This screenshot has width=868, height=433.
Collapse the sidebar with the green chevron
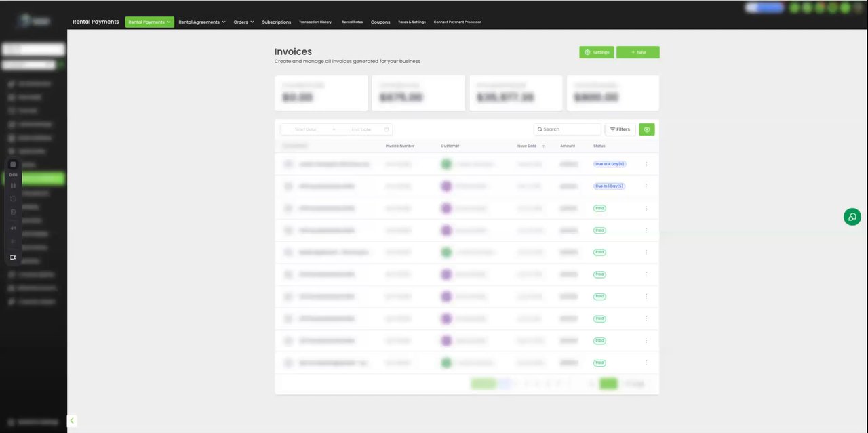click(72, 421)
